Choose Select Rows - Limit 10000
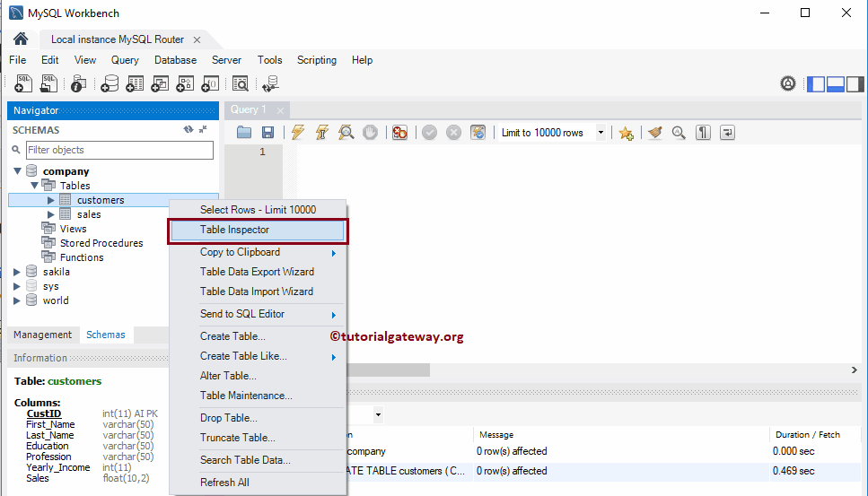Image resolution: width=868 pixels, height=496 pixels. (x=258, y=210)
